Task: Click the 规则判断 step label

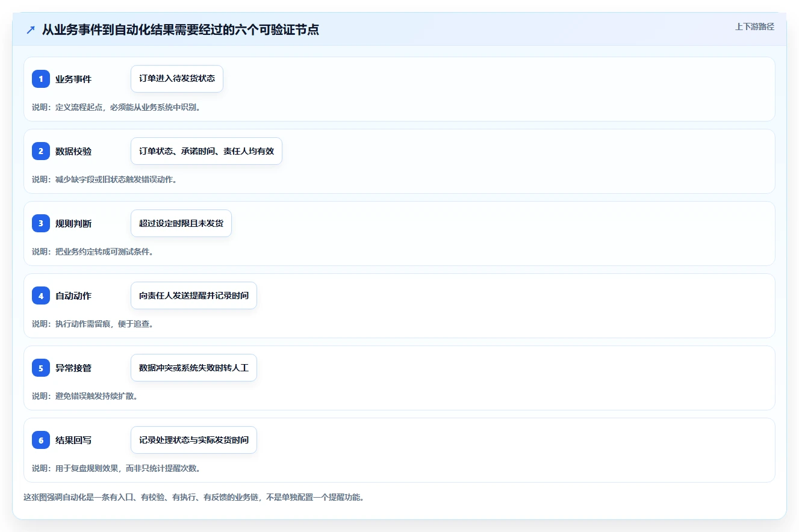Action: [x=73, y=223]
